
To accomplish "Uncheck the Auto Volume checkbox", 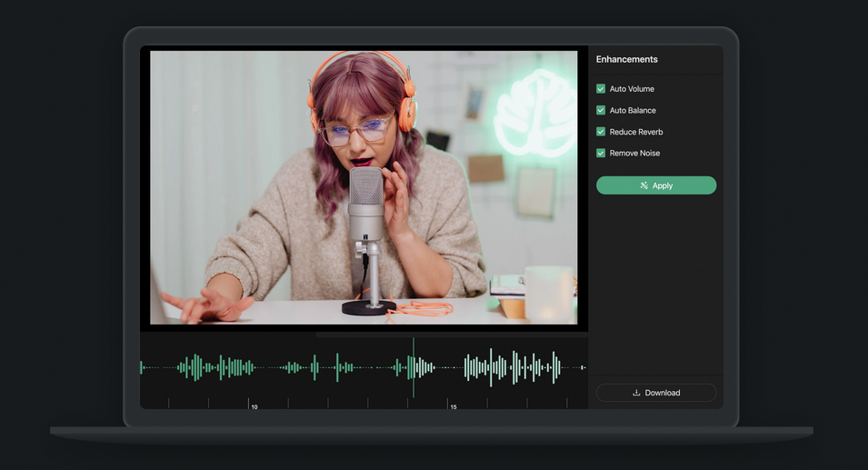I will [601, 89].
